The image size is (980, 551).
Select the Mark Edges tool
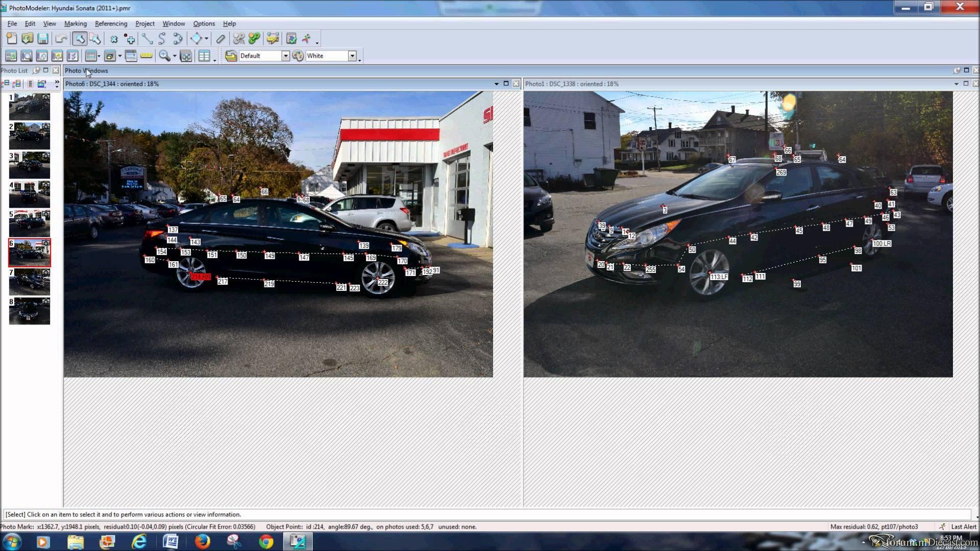click(178, 39)
